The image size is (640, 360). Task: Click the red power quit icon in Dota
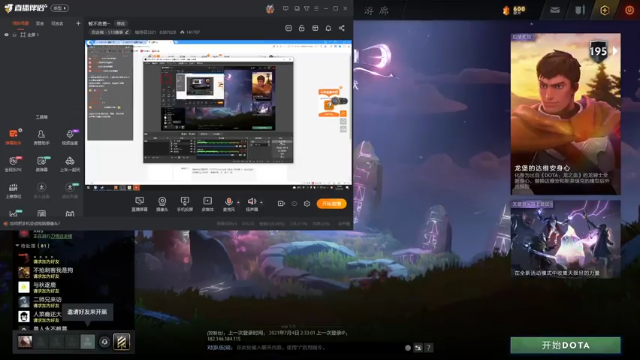point(629,10)
